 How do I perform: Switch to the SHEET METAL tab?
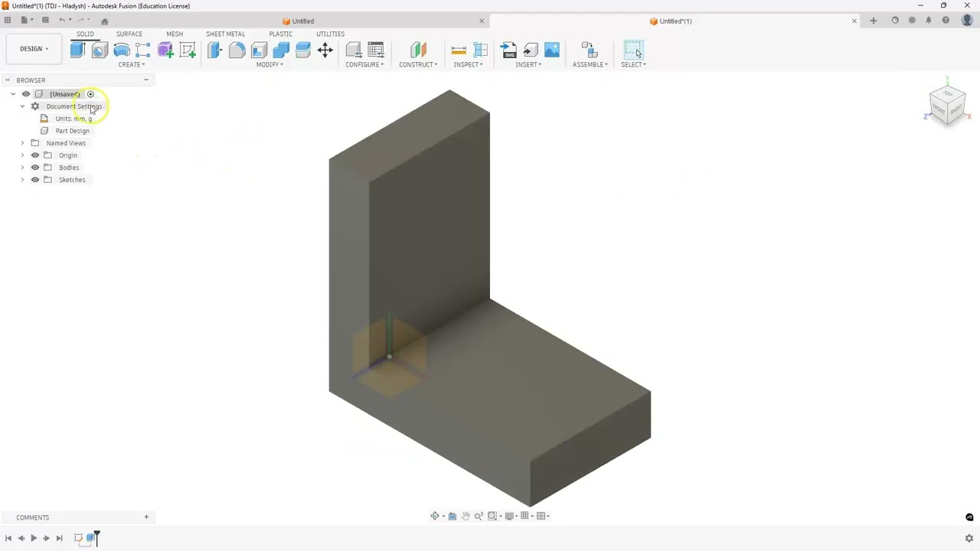tap(225, 34)
